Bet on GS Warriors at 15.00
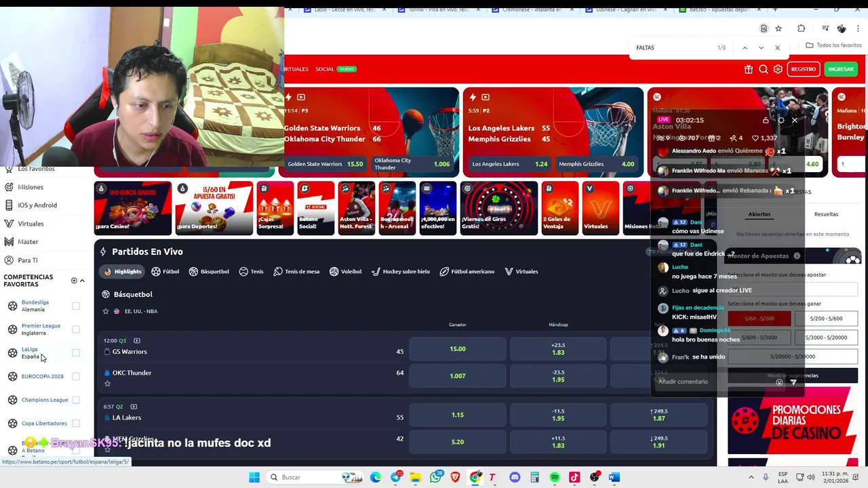The height and width of the screenshot is (488, 868). tap(458, 349)
